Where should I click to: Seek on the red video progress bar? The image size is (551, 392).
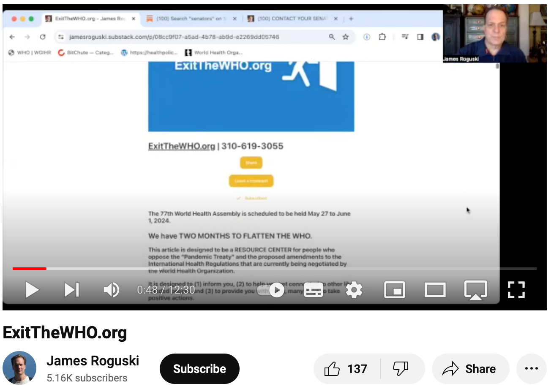pos(29,269)
